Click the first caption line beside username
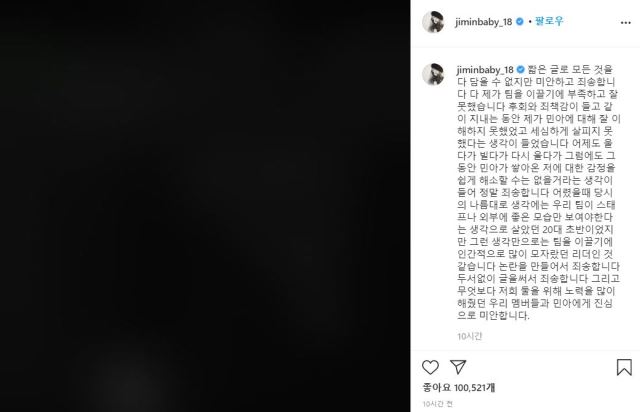 click(x=570, y=69)
